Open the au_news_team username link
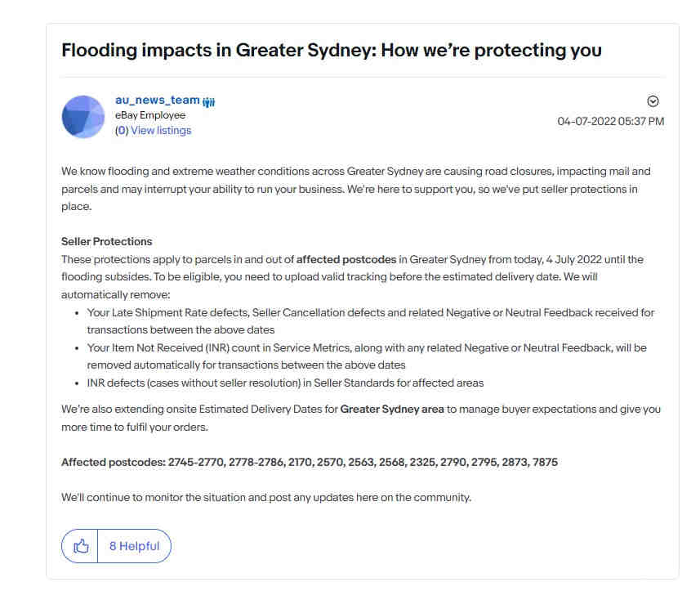This screenshot has height=609, width=700. click(157, 100)
